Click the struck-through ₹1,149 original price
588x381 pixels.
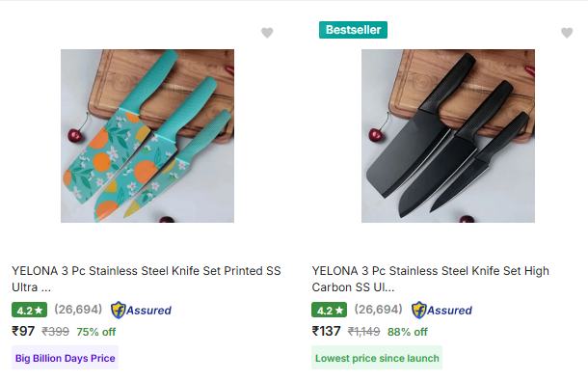pyautogui.click(x=363, y=332)
